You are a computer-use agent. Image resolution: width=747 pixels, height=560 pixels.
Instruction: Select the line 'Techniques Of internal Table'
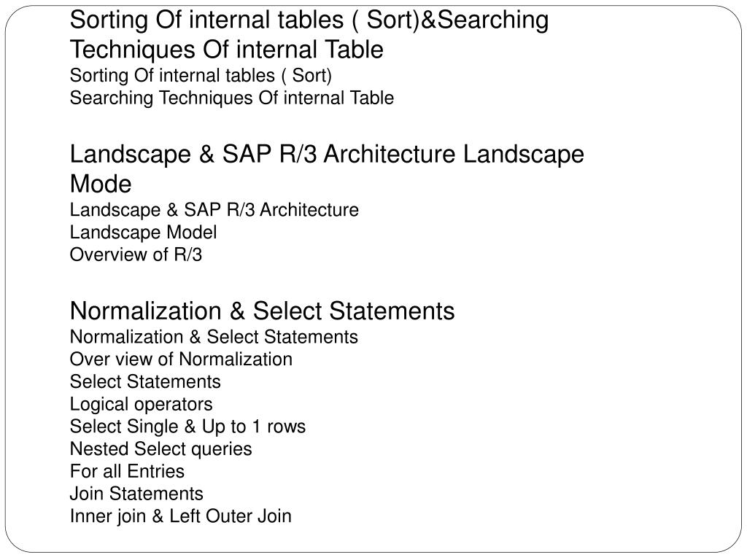(x=227, y=50)
